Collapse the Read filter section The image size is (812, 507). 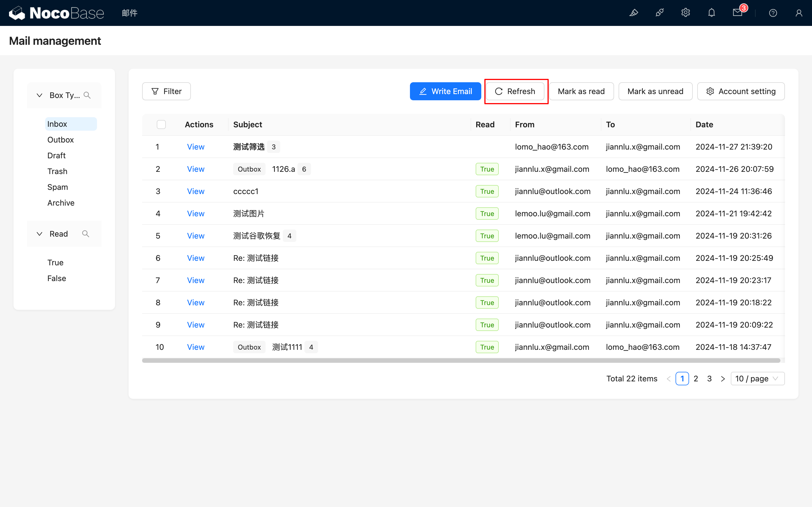pos(39,234)
